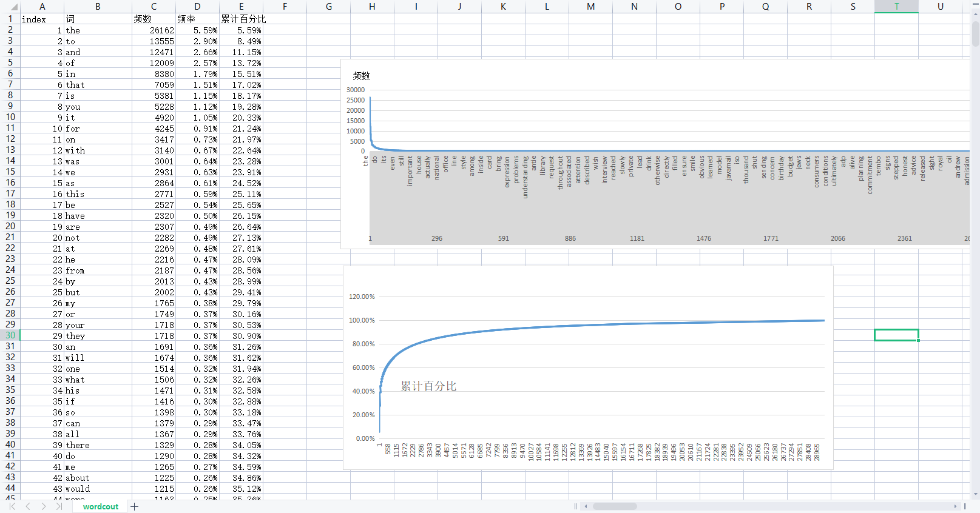Select column T header
The width and height of the screenshot is (980, 513).
pyautogui.click(x=896, y=7)
